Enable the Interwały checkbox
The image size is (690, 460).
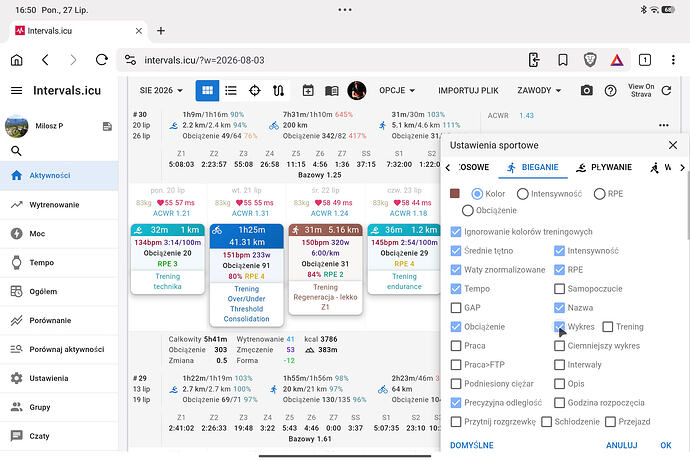click(559, 364)
